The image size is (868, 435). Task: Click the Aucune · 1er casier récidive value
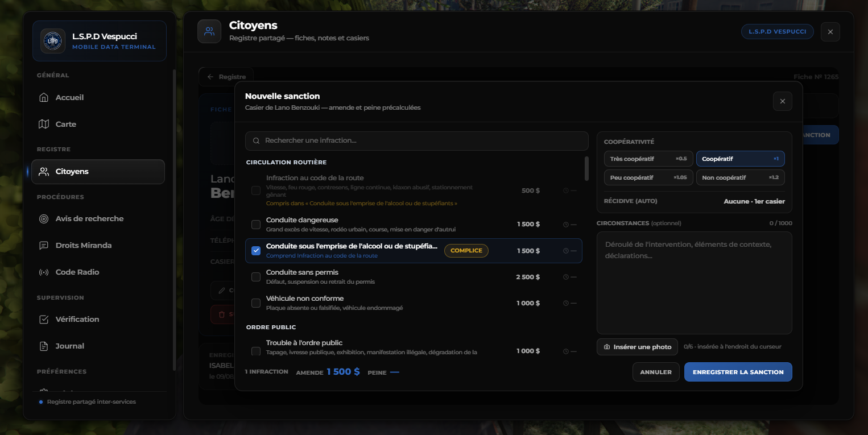click(754, 201)
